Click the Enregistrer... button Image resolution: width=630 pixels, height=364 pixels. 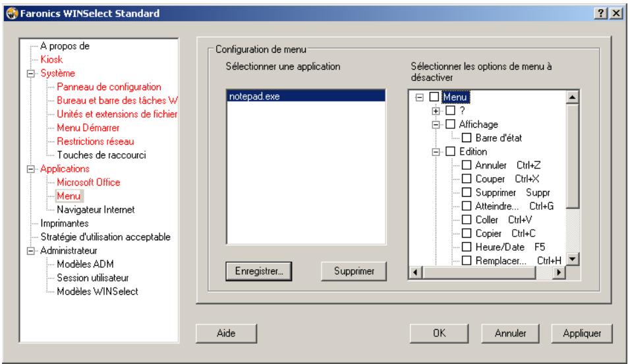click(259, 271)
